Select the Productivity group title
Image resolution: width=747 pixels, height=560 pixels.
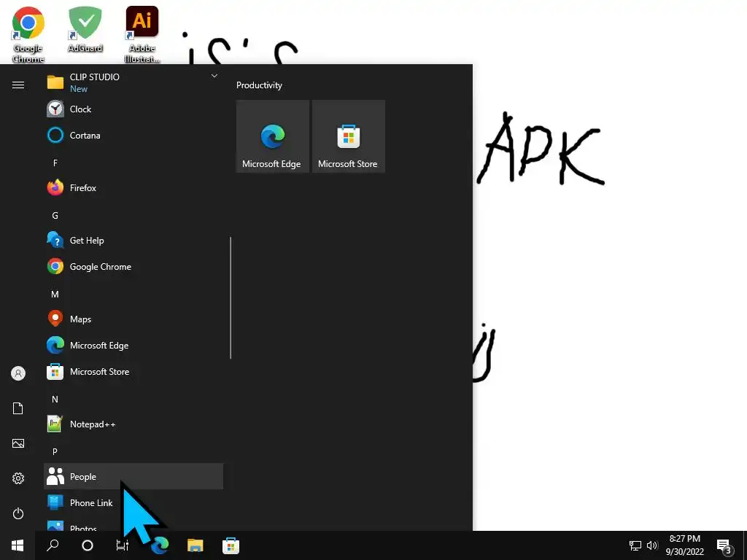pos(259,85)
